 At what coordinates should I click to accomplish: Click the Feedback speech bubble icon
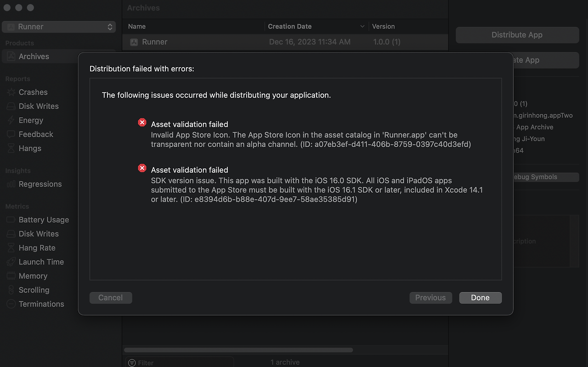coord(11,134)
